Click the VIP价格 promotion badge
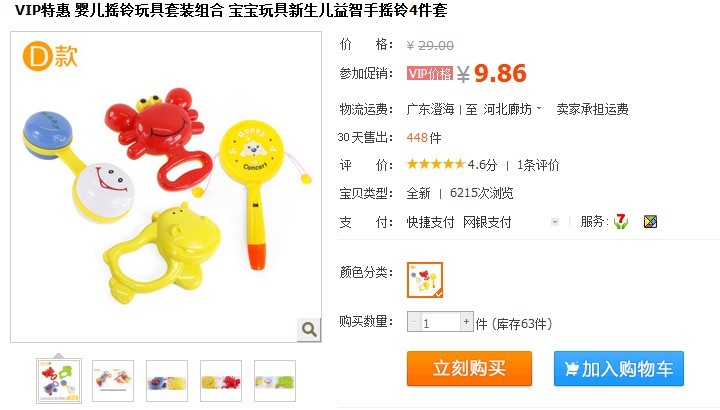 pyautogui.click(x=430, y=73)
